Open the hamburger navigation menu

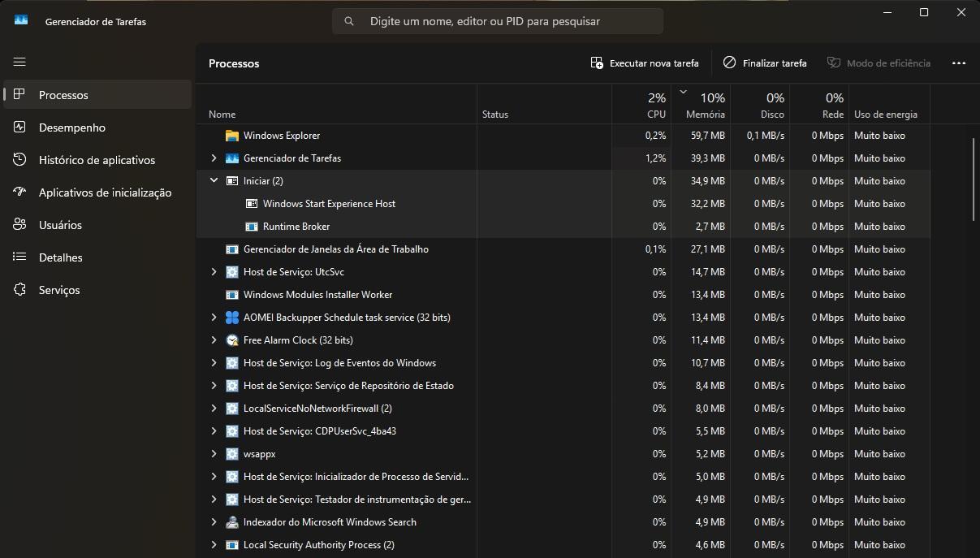(x=19, y=62)
